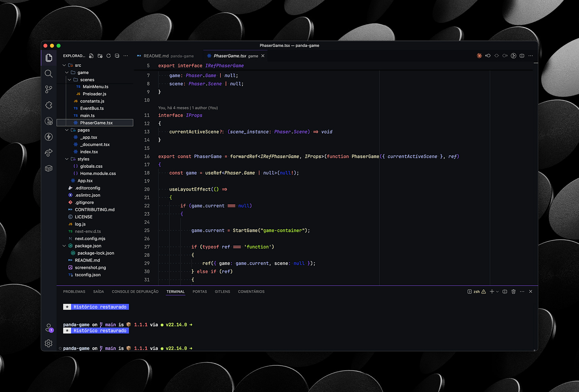Viewport: 579px width, 392px height.
Task: Create a new folder in Explorer
Action: click(100, 56)
